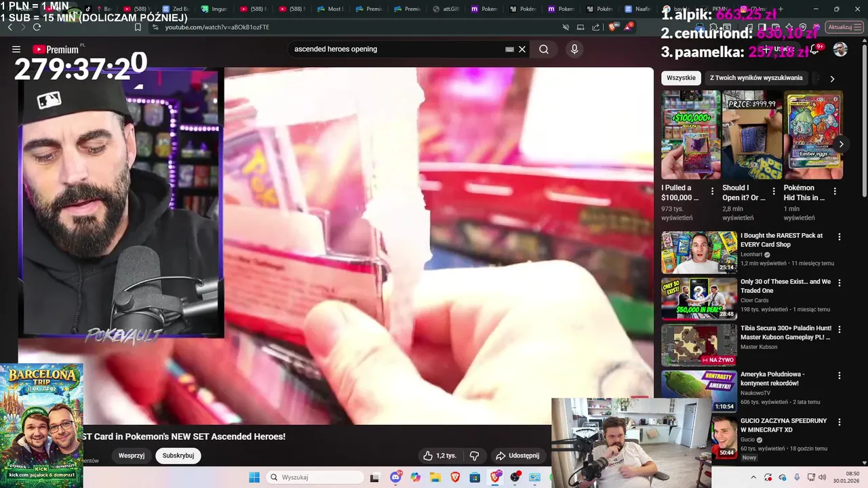Open Brave browser main menu

[859, 27]
